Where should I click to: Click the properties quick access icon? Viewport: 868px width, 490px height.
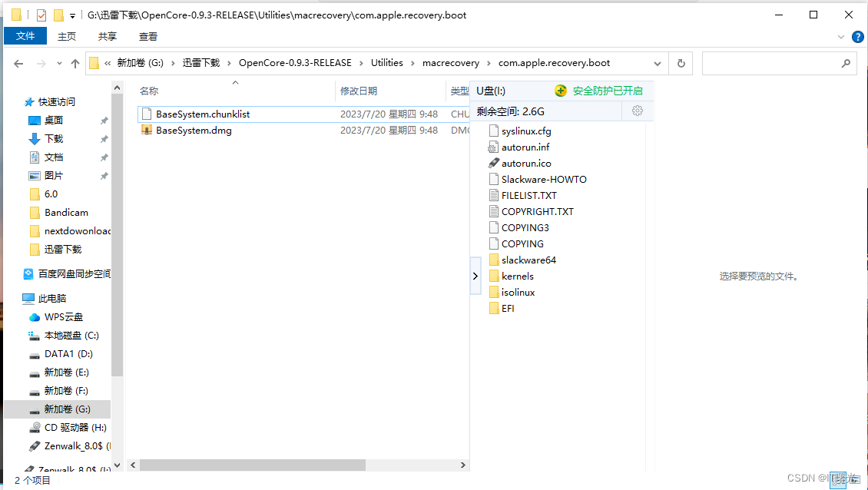point(41,15)
